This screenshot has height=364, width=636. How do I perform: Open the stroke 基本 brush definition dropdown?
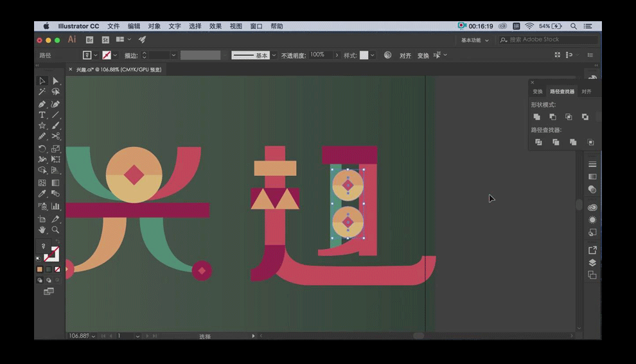click(x=274, y=55)
